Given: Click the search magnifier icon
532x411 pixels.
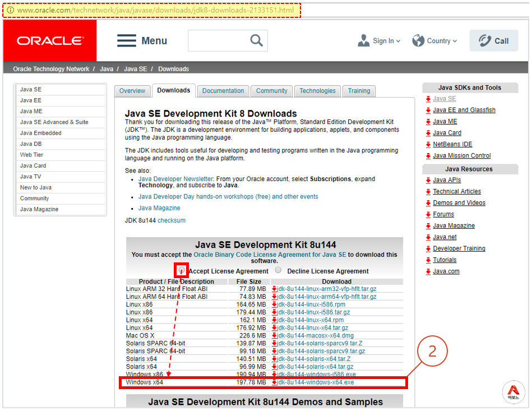Looking at the screenshot, I should tap(256, 40).
